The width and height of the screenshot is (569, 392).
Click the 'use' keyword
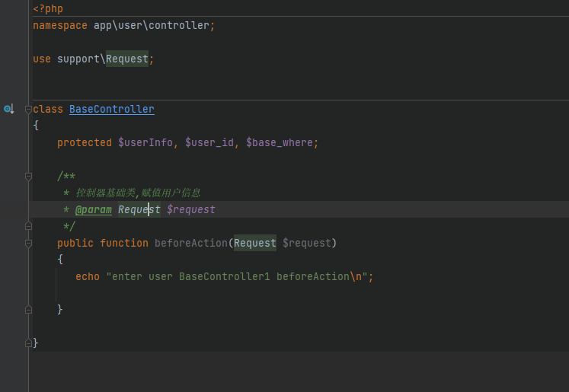click(x=42, y=59)
